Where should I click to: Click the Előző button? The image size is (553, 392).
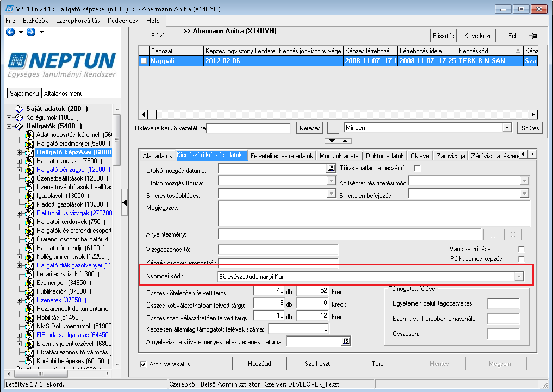158,35
